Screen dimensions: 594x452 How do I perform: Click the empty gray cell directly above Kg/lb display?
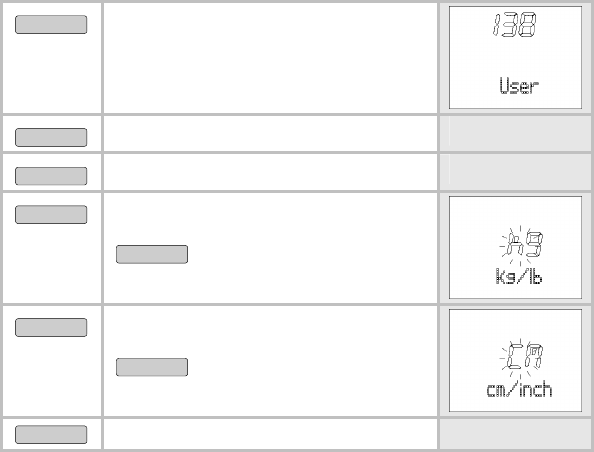(x=515, y=172)
